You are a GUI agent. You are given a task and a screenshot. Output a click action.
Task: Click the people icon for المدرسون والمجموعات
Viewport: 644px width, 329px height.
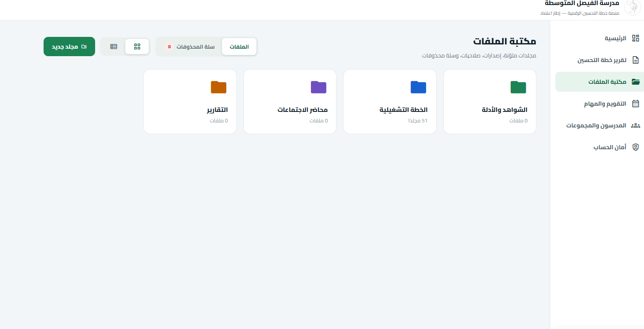pos(636,125)
